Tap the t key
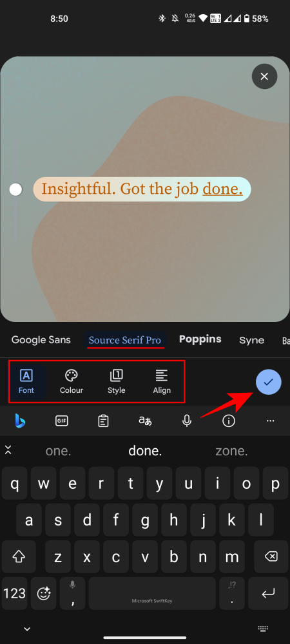Image resolution: width=290 pixels, height=644 pixels. 131,484
